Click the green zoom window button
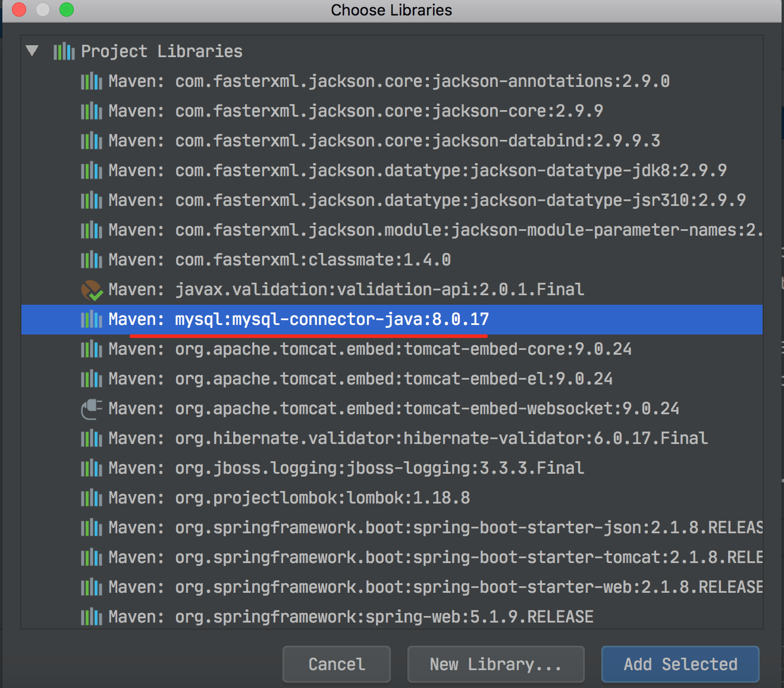Screen dimensions: 784x688 [x=67, y=10]
